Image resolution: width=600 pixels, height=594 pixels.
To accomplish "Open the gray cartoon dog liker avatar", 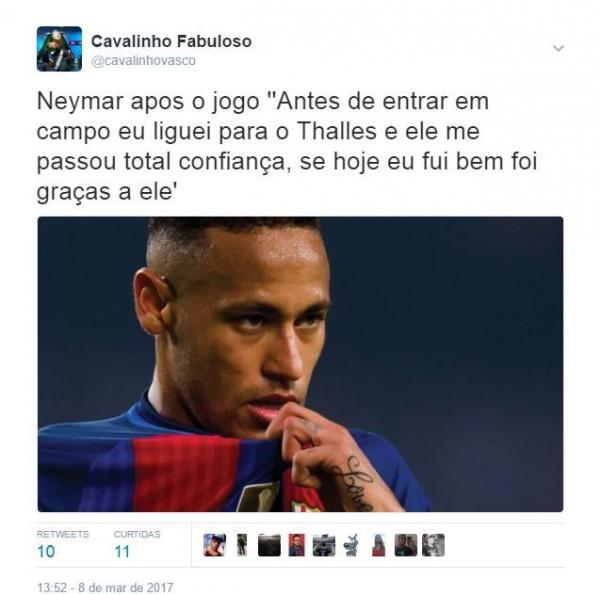I will tap(351, 545).
